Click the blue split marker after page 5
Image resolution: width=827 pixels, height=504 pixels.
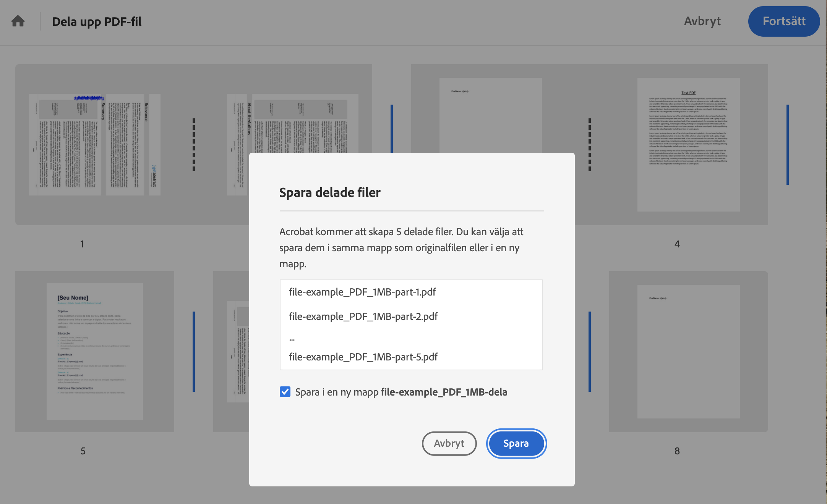click(x=194, y=352)
